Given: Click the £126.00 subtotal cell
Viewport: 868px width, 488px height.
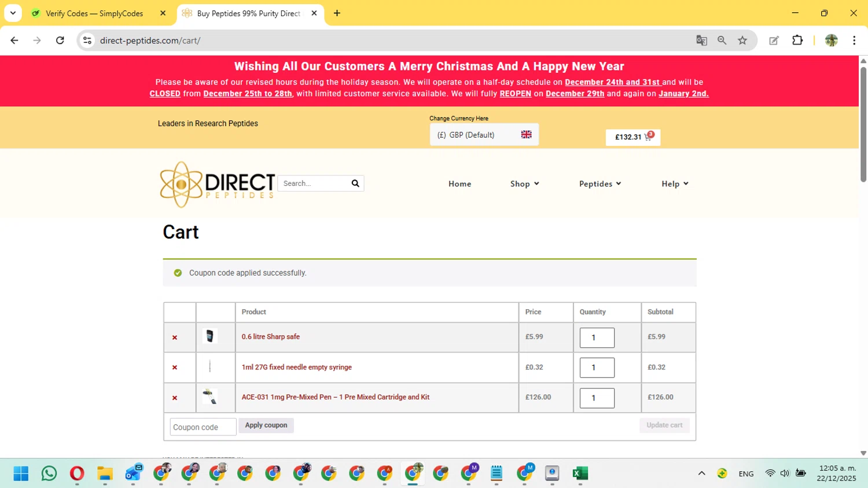Looking at the screenshot, I should coord(669,398).
